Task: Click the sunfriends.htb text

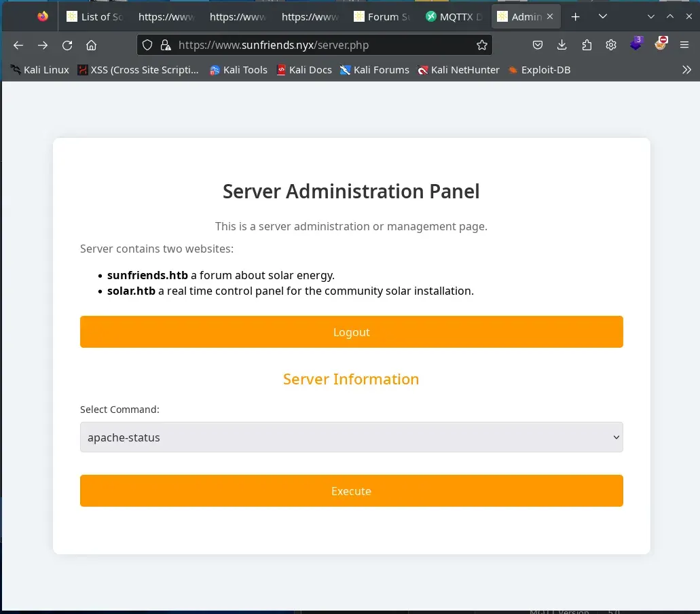Action: click(x=147, y=275)
